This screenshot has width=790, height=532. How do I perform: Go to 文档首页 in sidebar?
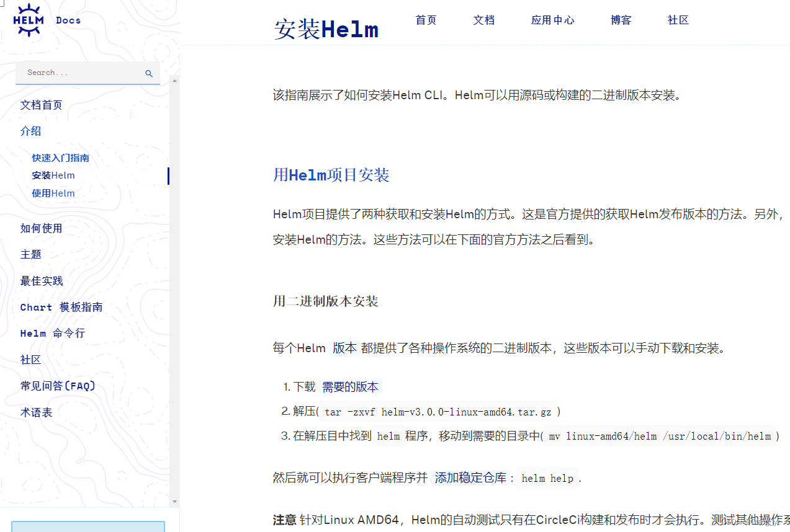[x=41, y=105]
